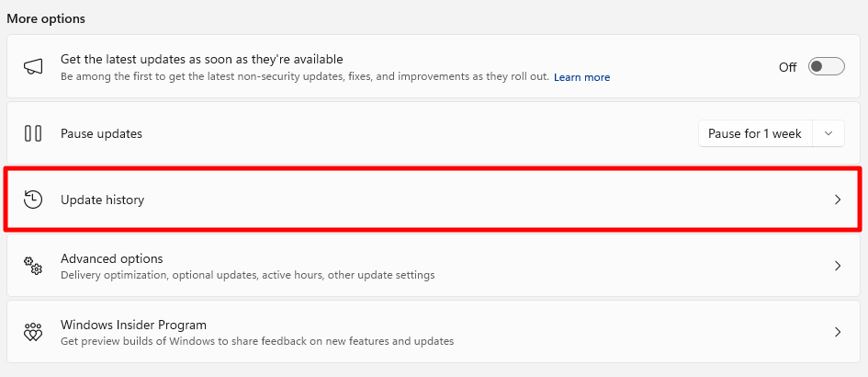
Task: Click the Windows Insider hearts icon
Action: [33, 332]
